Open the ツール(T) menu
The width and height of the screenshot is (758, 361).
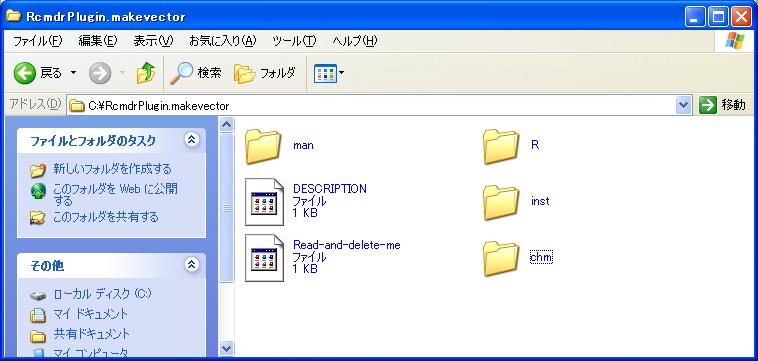(x=294, y=42)
